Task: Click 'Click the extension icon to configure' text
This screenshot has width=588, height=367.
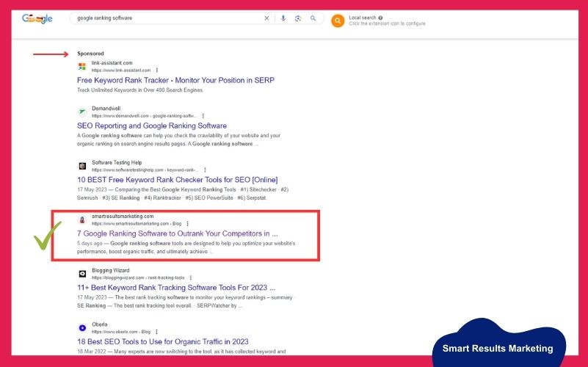Action: pyautogui.click(x=387, y=23)
